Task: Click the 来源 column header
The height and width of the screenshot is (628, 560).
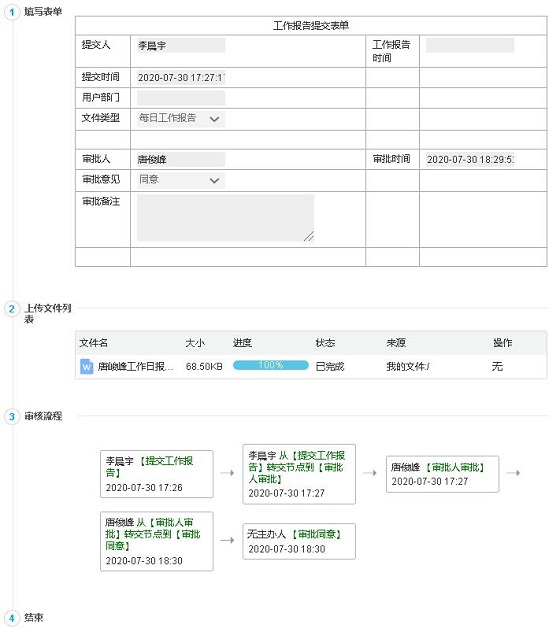Action: pos(396,343)
